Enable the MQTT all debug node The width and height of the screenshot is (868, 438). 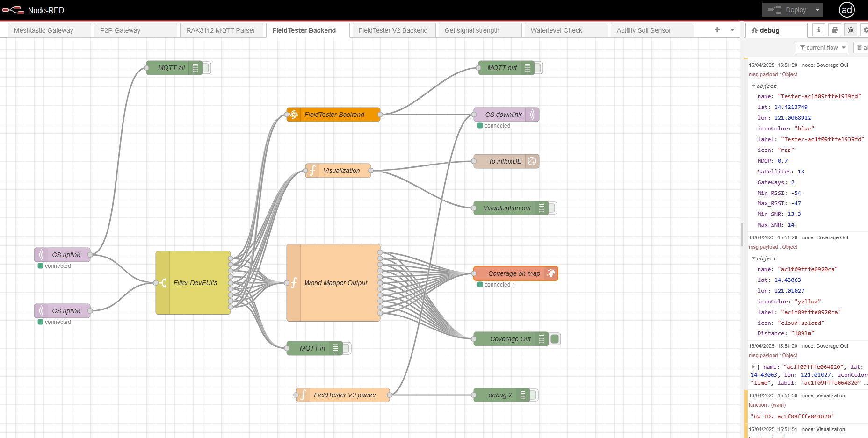point(207,68)
